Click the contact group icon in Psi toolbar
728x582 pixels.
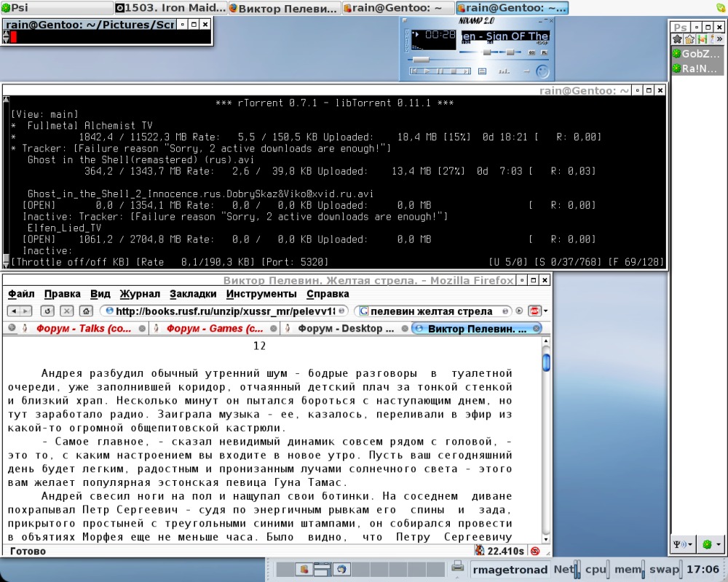pos(690,39)
